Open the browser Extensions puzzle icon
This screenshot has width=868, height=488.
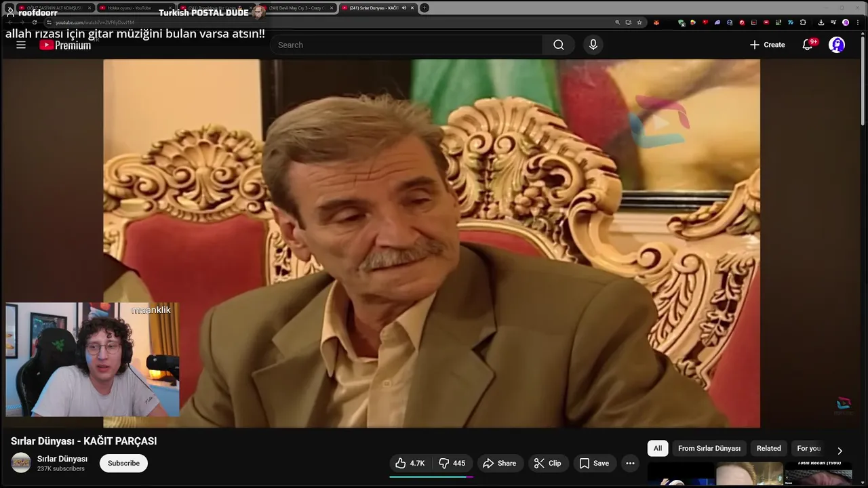click(803, 22)
